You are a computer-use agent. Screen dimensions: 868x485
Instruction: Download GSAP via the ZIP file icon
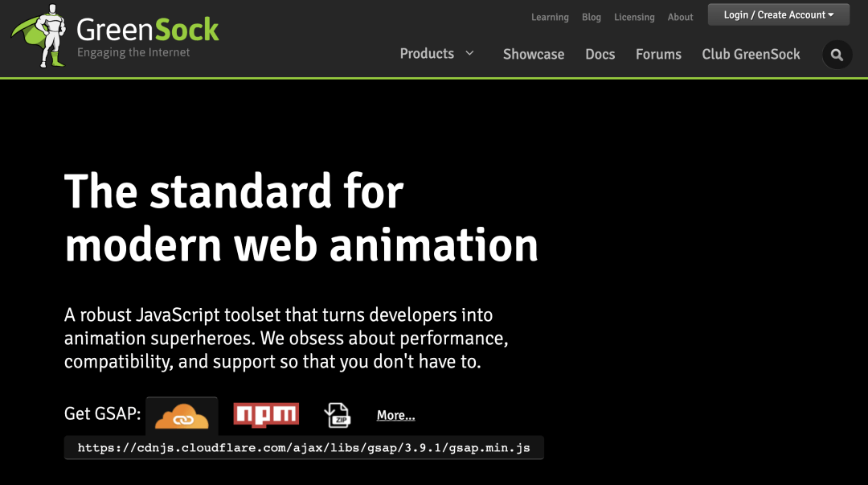pos(337,415)
